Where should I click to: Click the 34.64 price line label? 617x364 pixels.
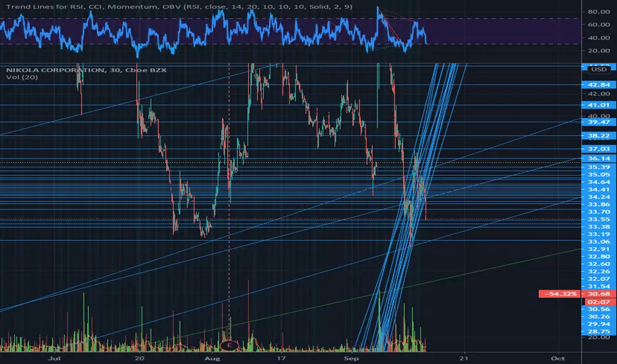tap(598, 182)
